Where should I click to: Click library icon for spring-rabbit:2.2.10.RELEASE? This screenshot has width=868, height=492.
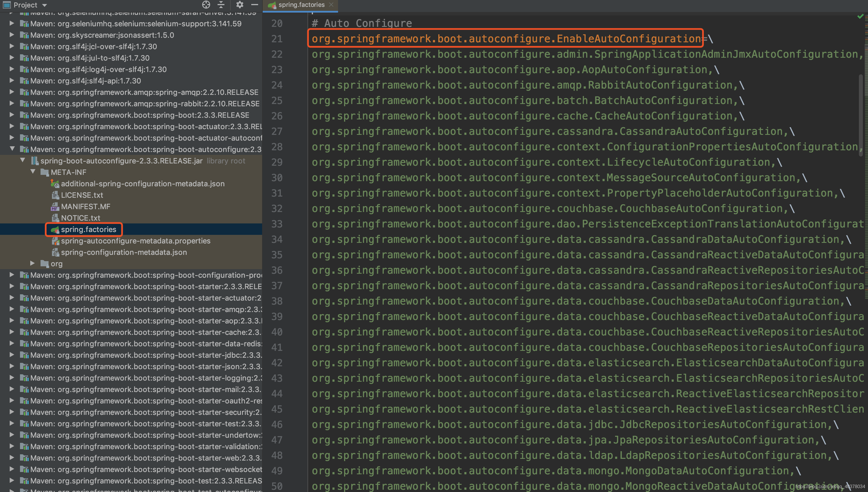(x=24, y=104)
